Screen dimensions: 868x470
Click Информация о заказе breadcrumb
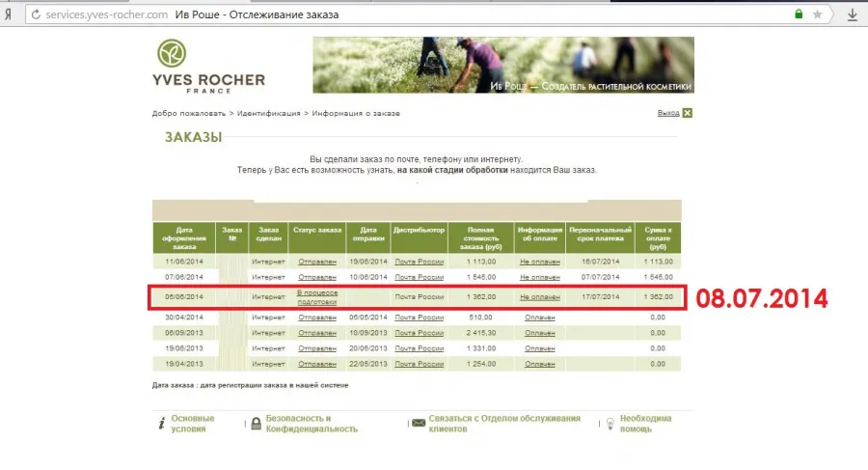[355, 113]
